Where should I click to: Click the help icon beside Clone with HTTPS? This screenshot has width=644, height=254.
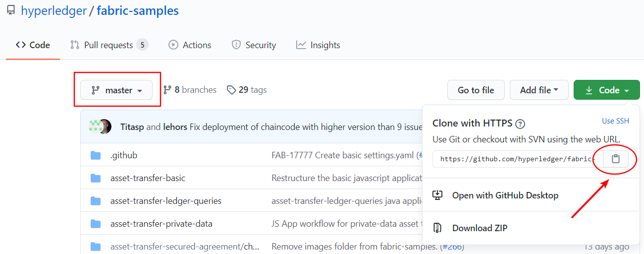520,124
